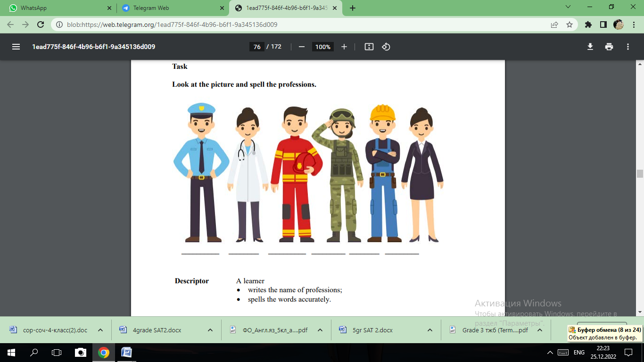Click the fit to page icon

(x=369, y=47)
